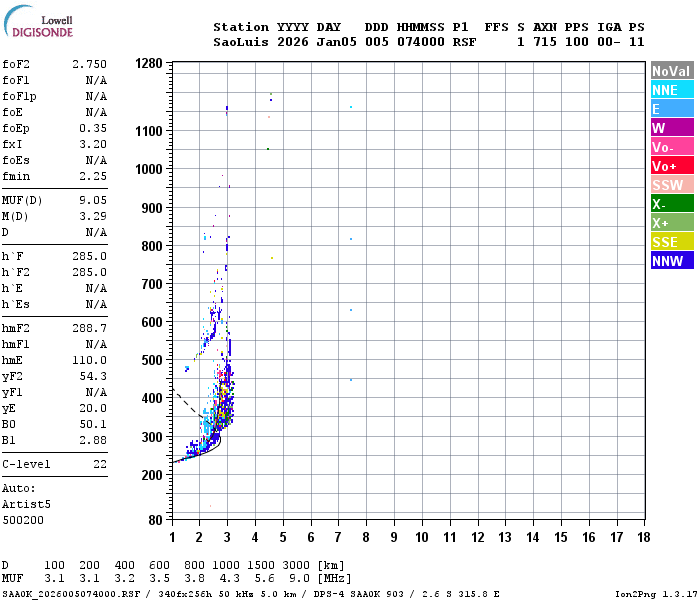Click the X- dark green swatch
Screen dimensions: 700x600
pyautogui.click(x=672, y=204)
